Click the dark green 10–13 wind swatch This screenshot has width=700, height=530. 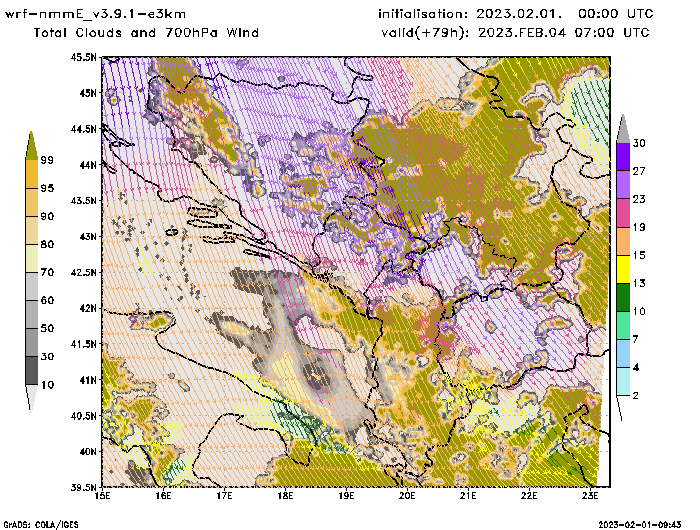click(623, 297)
